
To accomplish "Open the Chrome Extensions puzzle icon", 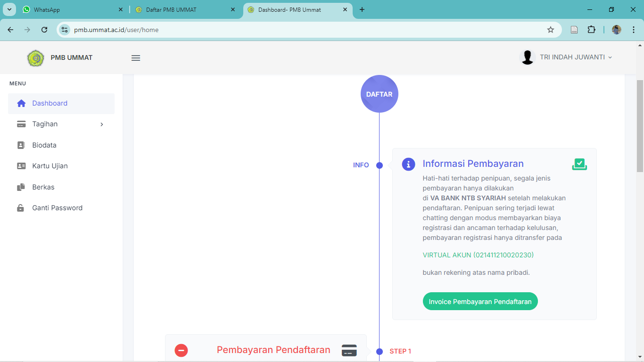I will tap(591, 30).
